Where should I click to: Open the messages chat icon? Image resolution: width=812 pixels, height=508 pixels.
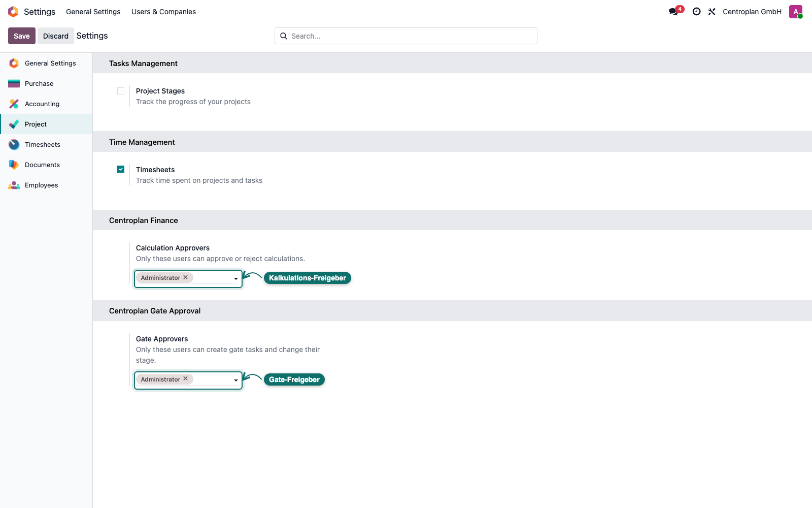point(673,12)
